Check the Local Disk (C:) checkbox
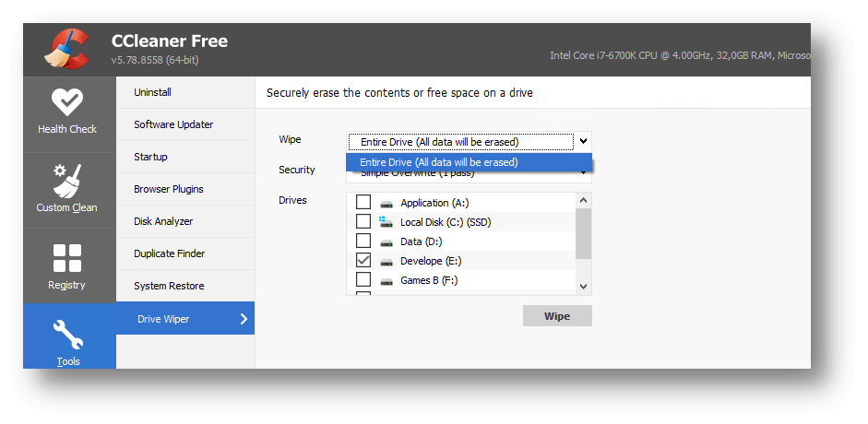Image resolution: width=868 pixels, height=424 pixels. (x=363, y=221)
